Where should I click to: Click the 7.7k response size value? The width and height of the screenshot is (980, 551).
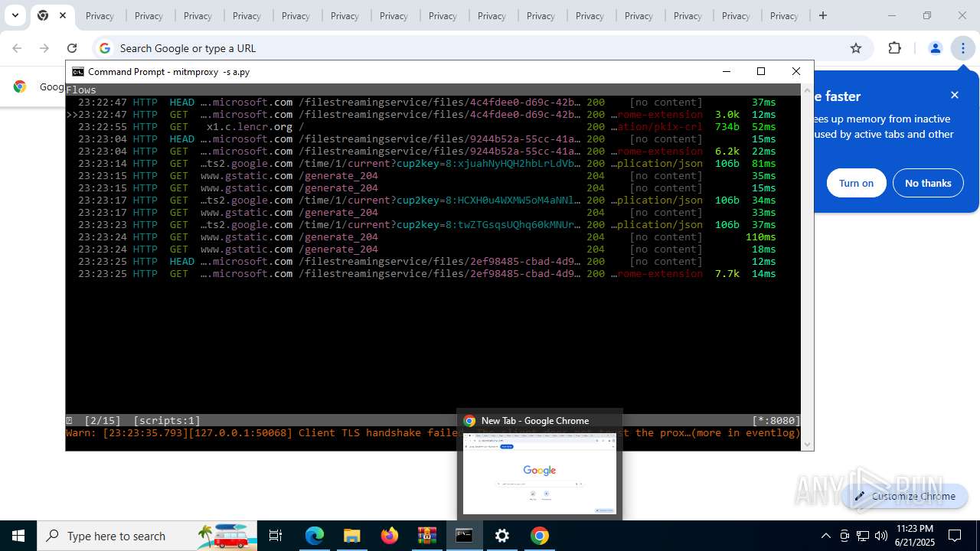[x=727, y=274]
